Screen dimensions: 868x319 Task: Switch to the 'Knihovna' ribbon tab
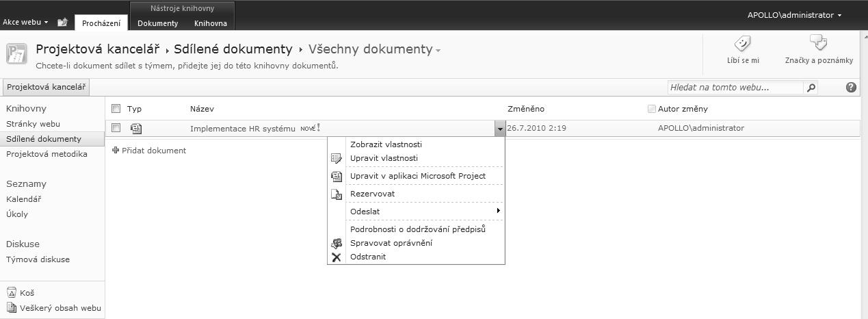[x=210, y=23]
